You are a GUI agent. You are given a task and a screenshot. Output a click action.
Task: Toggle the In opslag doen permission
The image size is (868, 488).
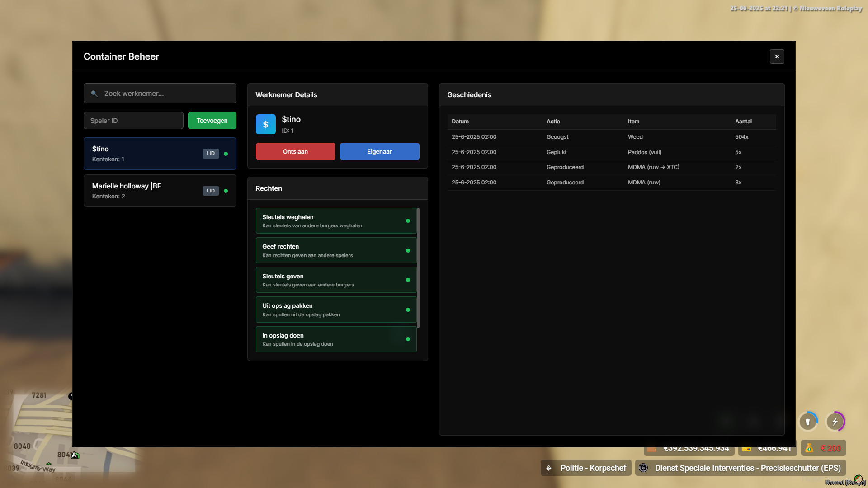pyautogui.click(x=336, y=339)
